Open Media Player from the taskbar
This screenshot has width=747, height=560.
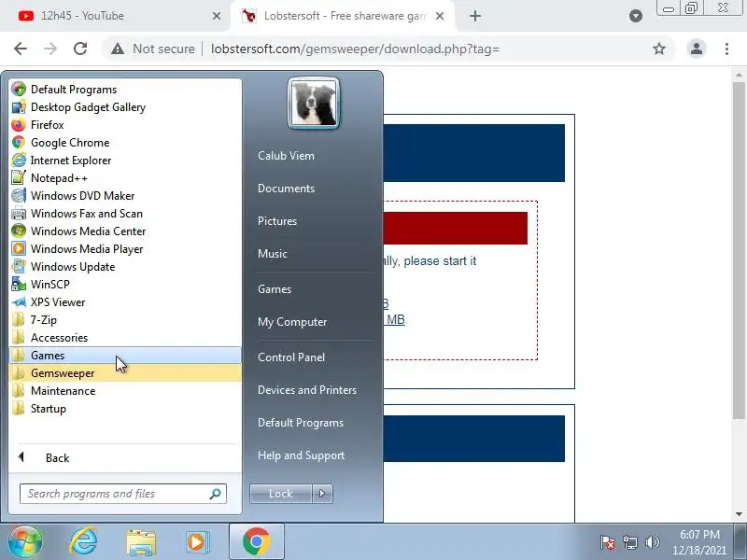(197, 542)
